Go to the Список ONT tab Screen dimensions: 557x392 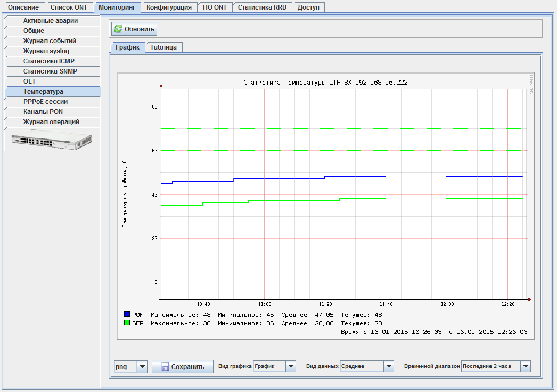pos(69,7)
